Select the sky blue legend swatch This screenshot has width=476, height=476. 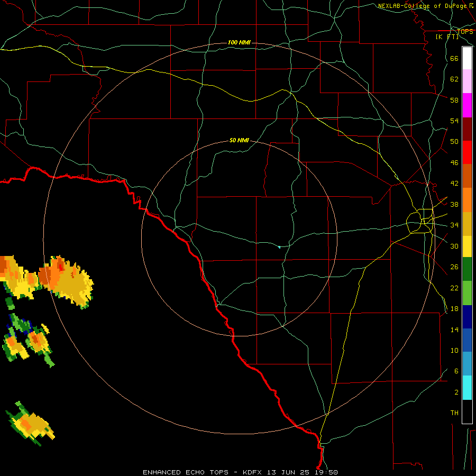click(x=467, y=364)
